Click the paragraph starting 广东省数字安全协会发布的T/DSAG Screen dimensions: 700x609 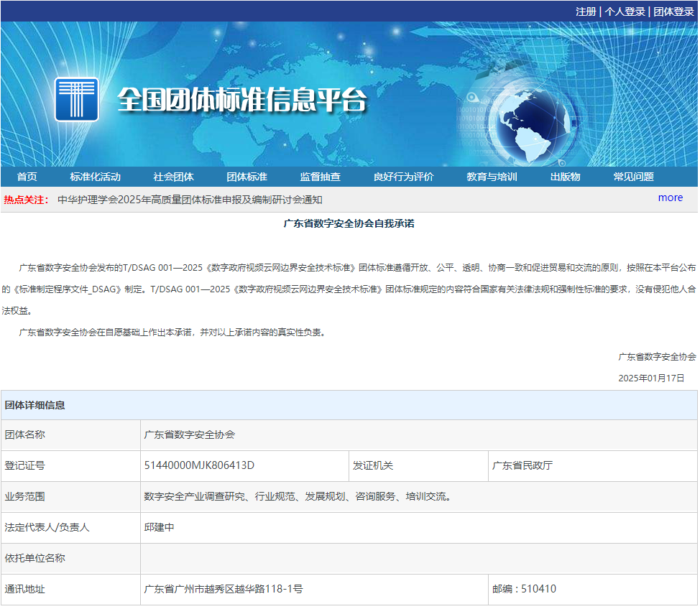349,289
